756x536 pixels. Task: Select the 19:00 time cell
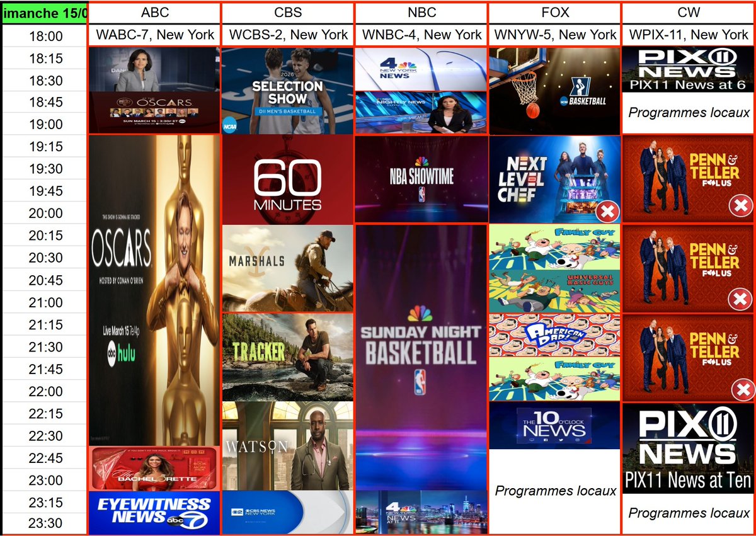coord(45,124)
